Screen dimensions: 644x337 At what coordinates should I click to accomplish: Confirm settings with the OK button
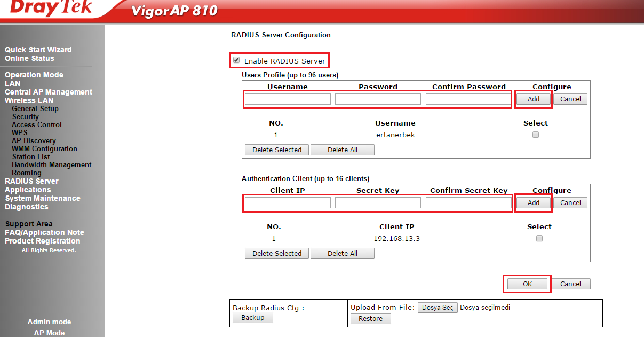[527, 284]
